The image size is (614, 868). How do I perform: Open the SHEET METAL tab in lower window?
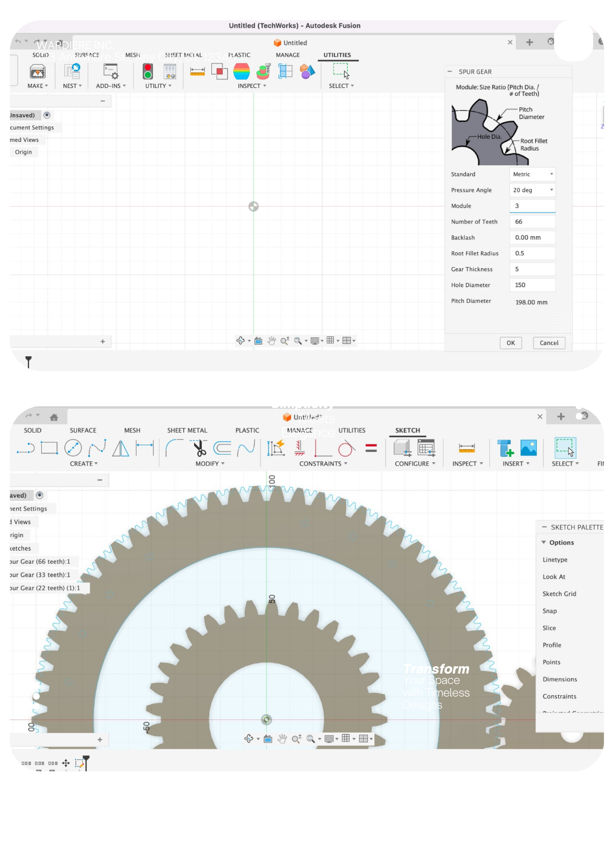point(187,430)
